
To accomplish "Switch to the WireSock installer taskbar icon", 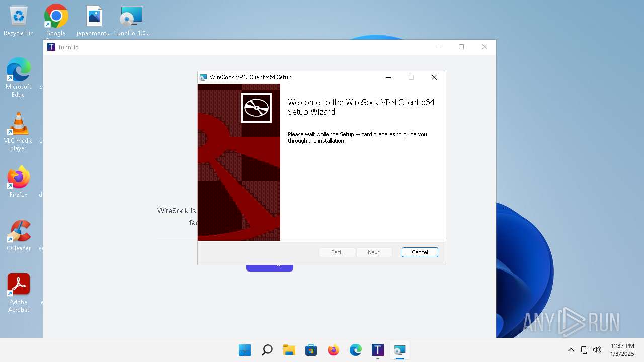I will point(400,350).
